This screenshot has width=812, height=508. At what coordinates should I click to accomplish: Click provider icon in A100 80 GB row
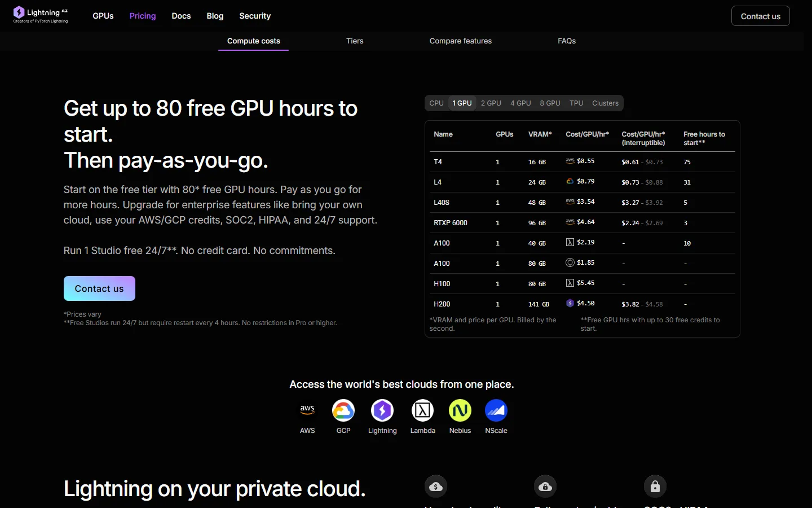tap(570, 262)
